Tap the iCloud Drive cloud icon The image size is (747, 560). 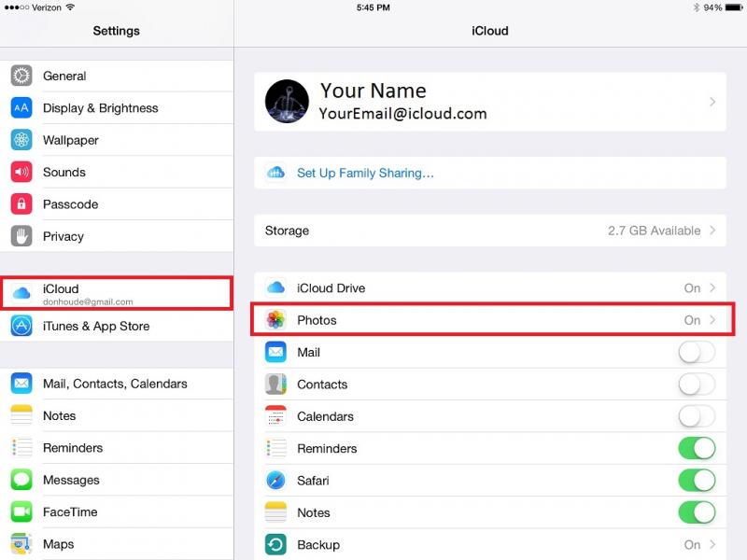[x=275, y=287]
